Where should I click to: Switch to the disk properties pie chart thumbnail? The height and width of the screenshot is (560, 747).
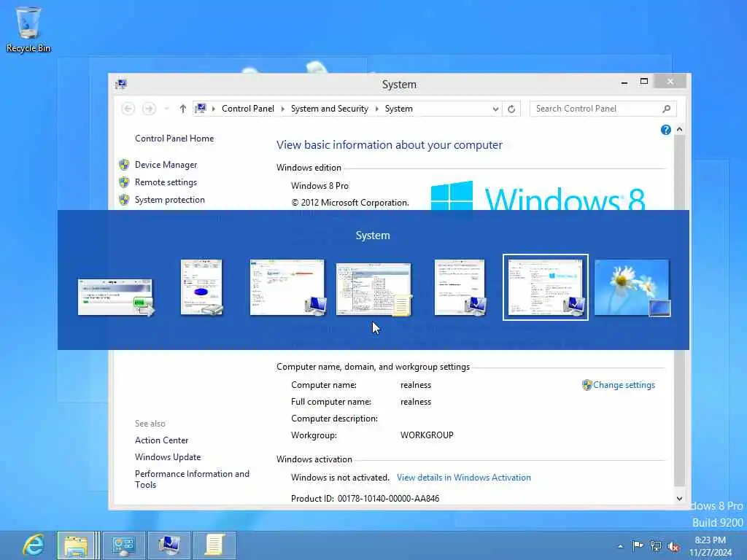coord(202,287)
